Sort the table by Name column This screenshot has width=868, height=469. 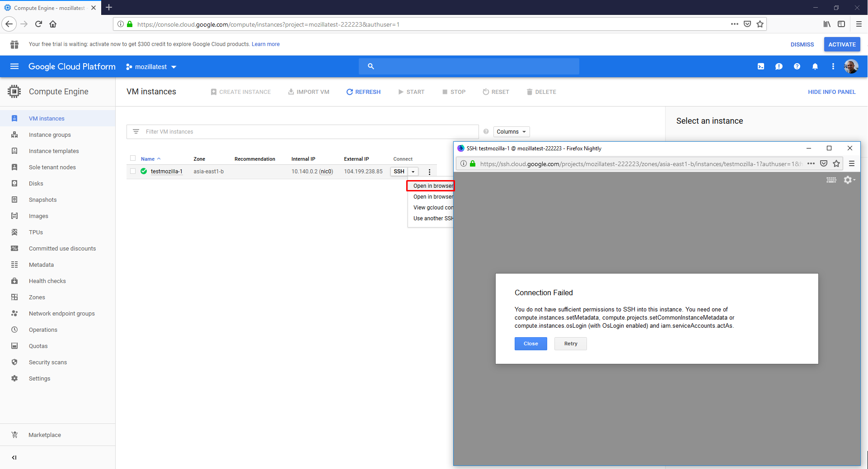150,159
